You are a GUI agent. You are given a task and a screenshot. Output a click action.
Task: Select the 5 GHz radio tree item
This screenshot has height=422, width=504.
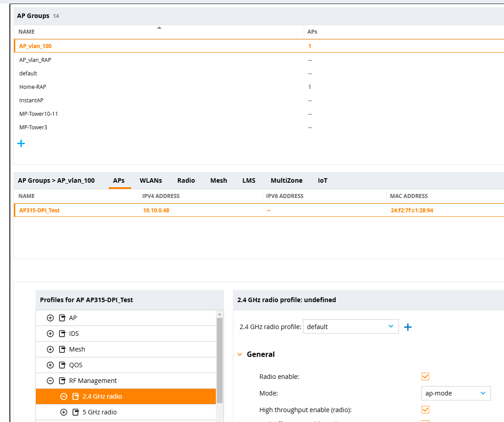(x=126, y=413)
